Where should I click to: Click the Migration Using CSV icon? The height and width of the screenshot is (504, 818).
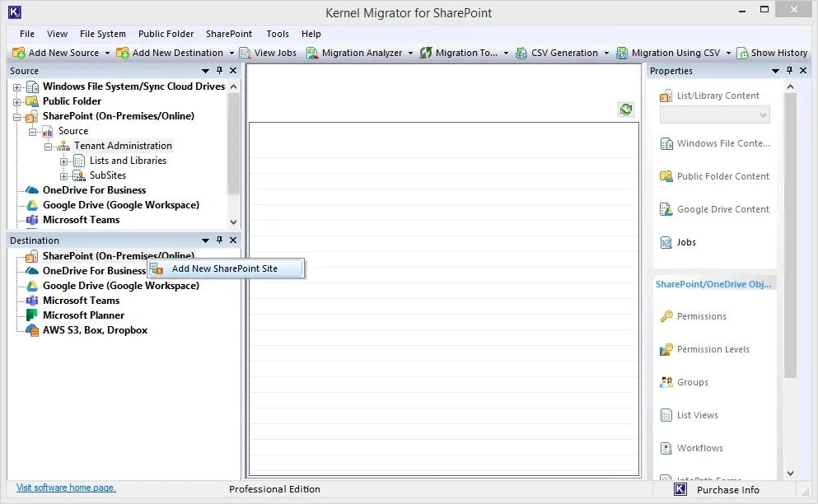622,53
